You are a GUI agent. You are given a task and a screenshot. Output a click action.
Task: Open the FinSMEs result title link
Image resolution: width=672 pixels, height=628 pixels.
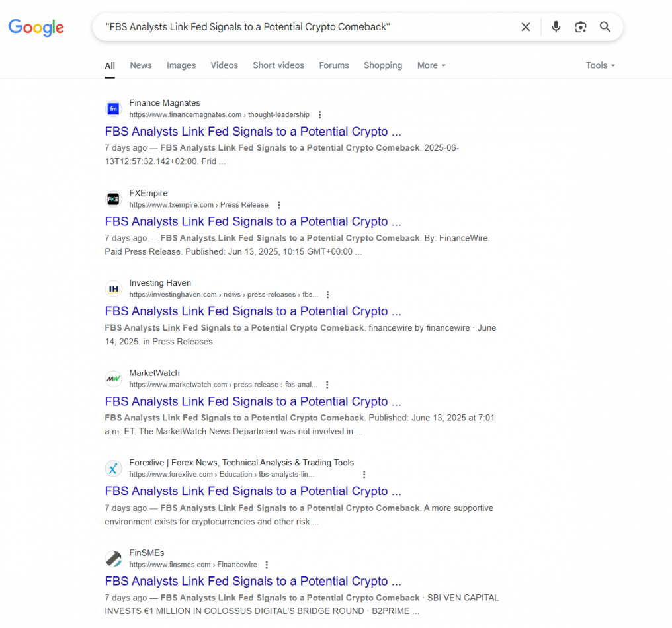[x=253, y=581]
